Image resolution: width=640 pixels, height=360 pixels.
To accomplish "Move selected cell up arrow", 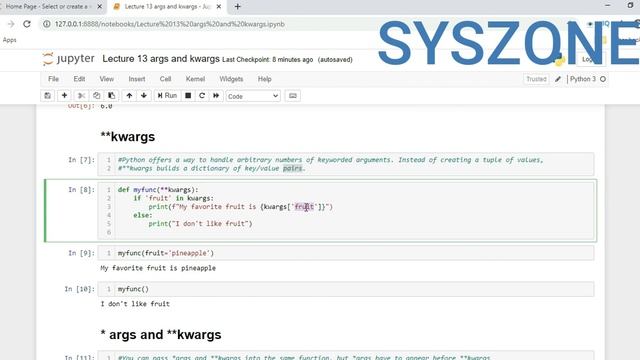I will tap(129, 96).
